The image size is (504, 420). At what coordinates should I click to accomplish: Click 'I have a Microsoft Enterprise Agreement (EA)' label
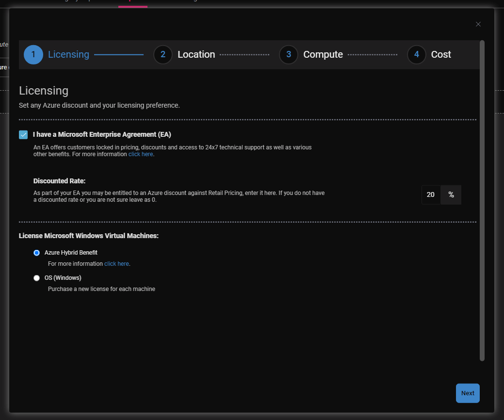(x=102, y=135)
